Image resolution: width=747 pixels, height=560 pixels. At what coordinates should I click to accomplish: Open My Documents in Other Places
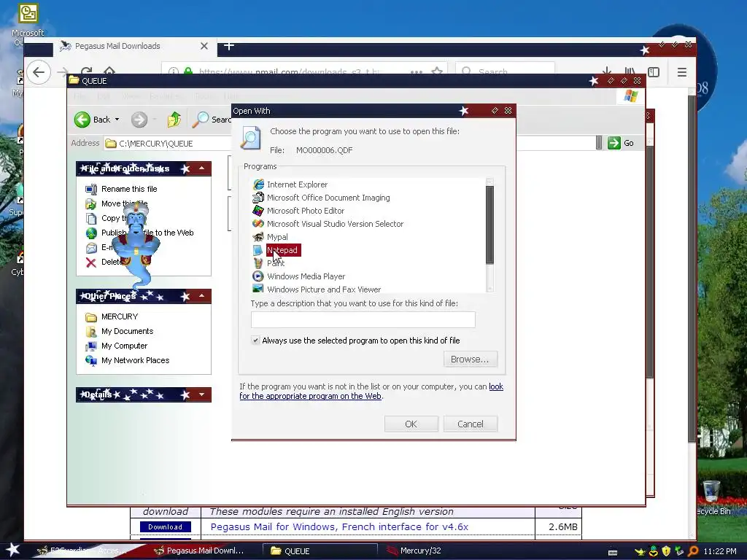click(127, 331)
